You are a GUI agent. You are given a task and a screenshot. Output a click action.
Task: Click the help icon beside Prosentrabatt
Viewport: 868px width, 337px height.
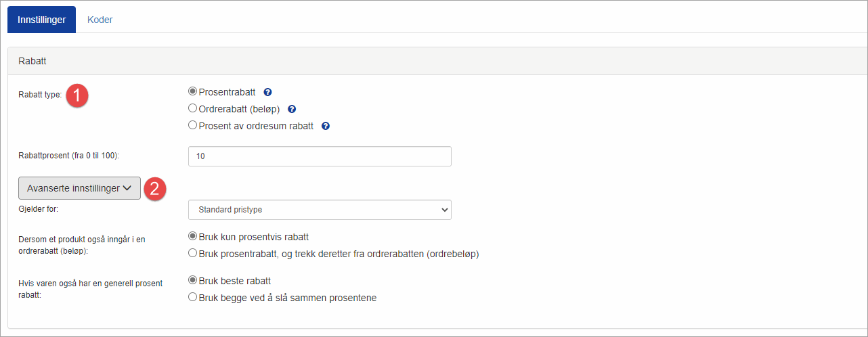coord(267,93)
